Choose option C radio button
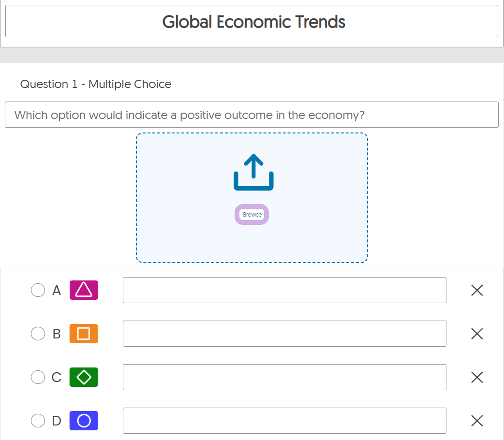This screenshot has width=504, height=440. (x=38, y=377)
